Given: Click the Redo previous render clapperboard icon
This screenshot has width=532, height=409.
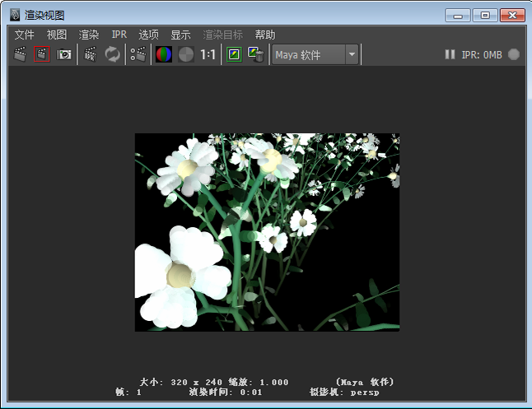Looking at the screenshot, I should click(21, 55).
